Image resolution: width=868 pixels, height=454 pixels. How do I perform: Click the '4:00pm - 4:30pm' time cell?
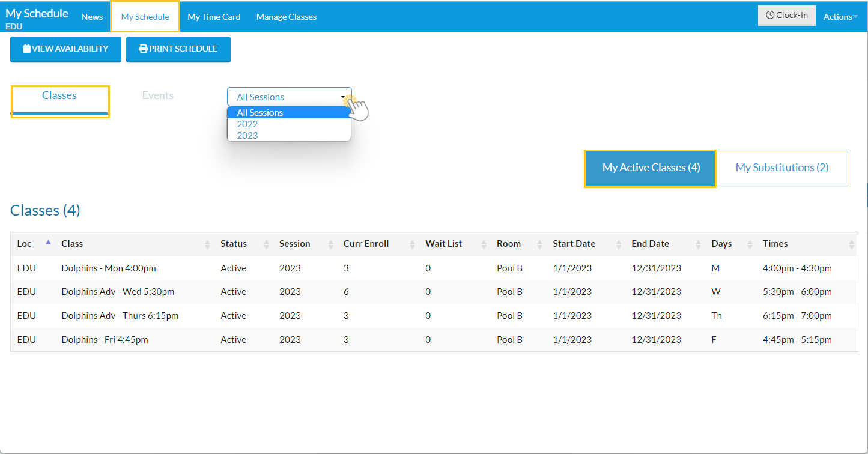pyautogui.click(x=797, y=268)
